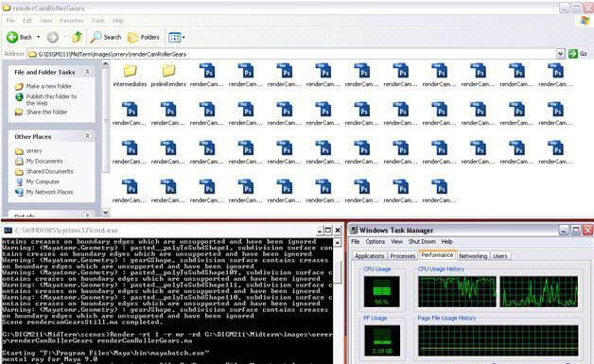Open My Documents in Other Places

[44, 161]
